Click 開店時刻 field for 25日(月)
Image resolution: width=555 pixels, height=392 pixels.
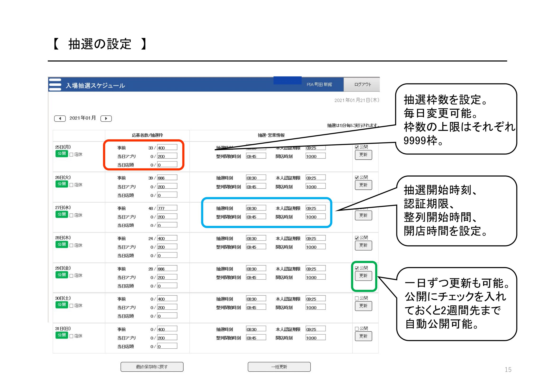[x=316, y=156]
